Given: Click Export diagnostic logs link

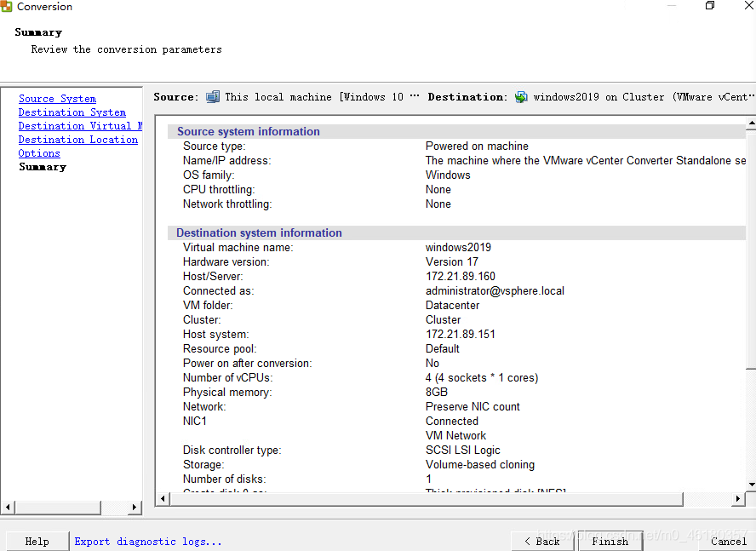Looking at the screenshot, I should [148, 542].
